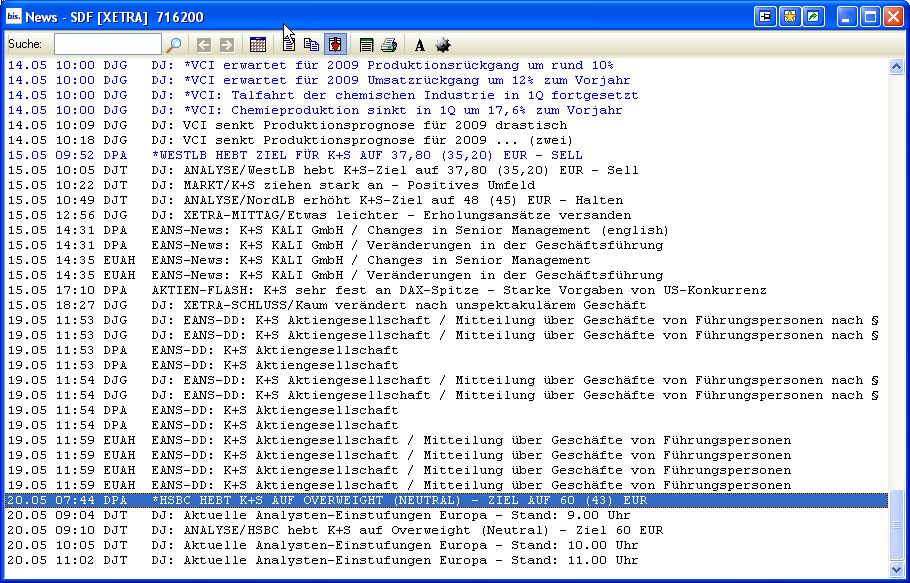
Task: Open the calendar date picker icon
Action: [x=258, y=45]
